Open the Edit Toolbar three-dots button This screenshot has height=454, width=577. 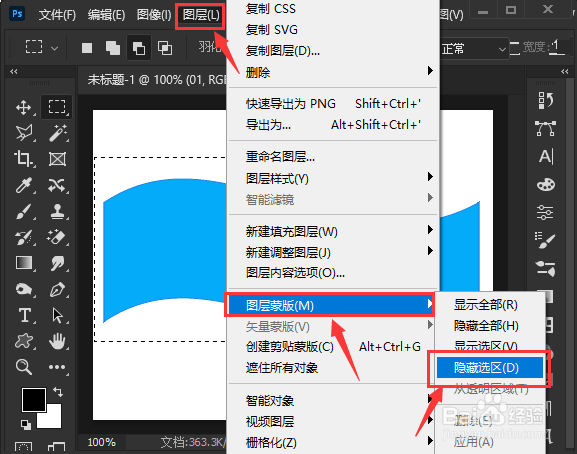(57, 367)
